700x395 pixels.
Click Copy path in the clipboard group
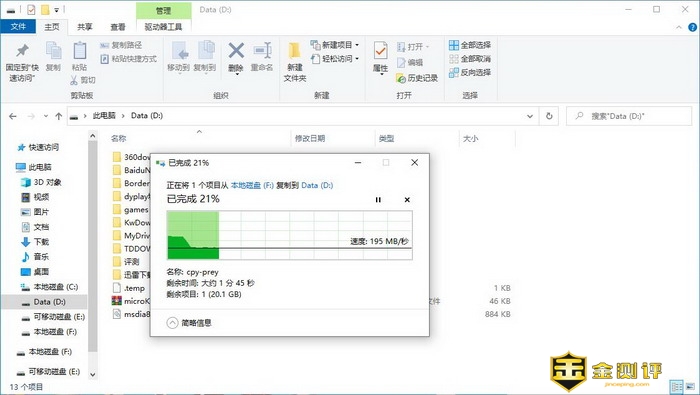click(x=121, y=45)
